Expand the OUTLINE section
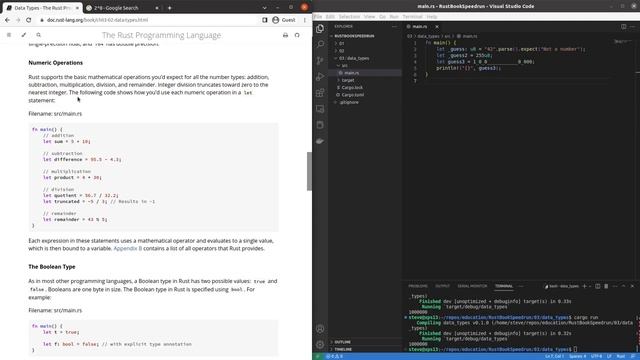Image resolution: width=640 pixels, height=360 pixels. pos(342,342)
